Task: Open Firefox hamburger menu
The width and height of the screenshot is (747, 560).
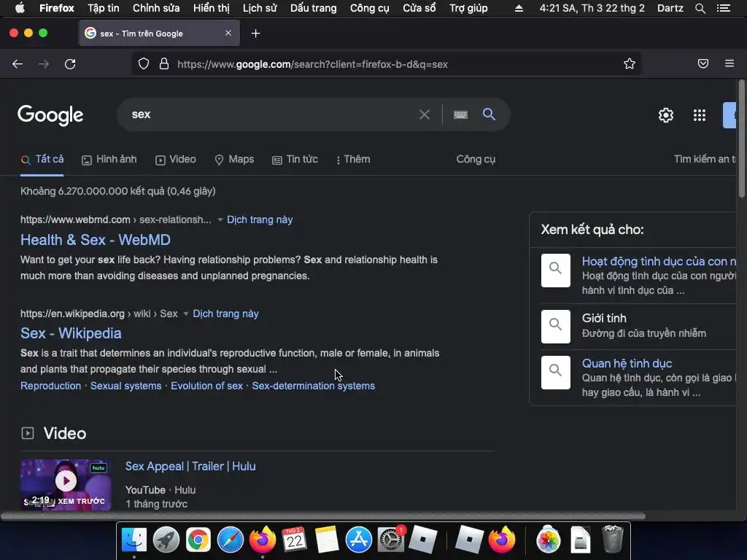Action: (x=729, y=63)
